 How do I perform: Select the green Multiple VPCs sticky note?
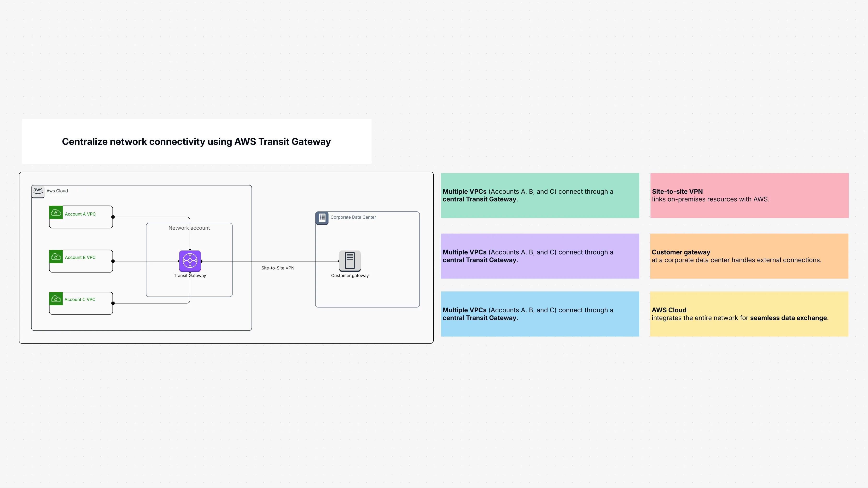[540, 196]
